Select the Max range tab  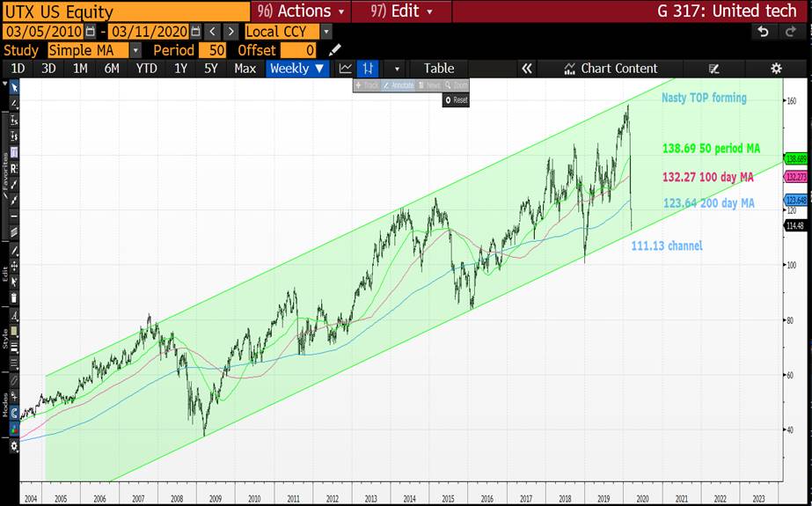pyautogui.click(x=245, y=69)
